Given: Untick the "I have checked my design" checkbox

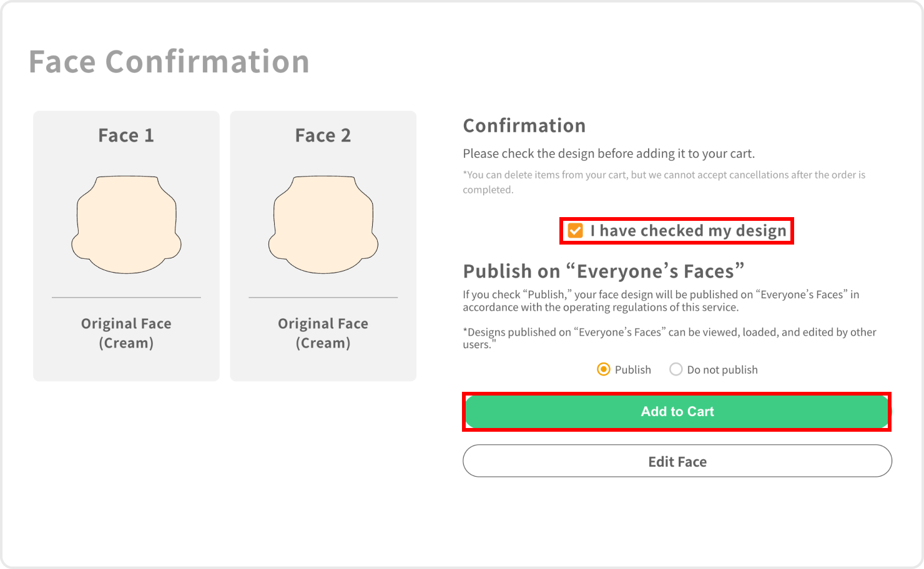Looking at the screenshot, I should (x=575, y=231).
